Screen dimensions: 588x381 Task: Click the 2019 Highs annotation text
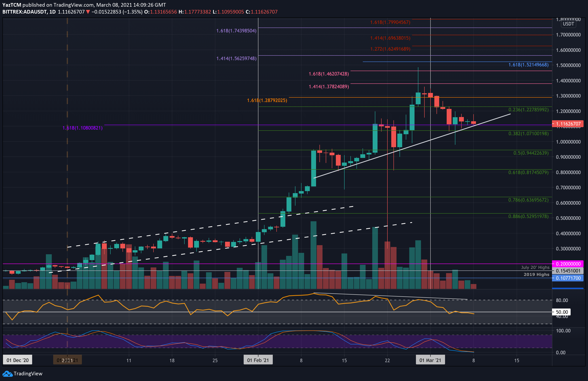(x=536, y=274)
